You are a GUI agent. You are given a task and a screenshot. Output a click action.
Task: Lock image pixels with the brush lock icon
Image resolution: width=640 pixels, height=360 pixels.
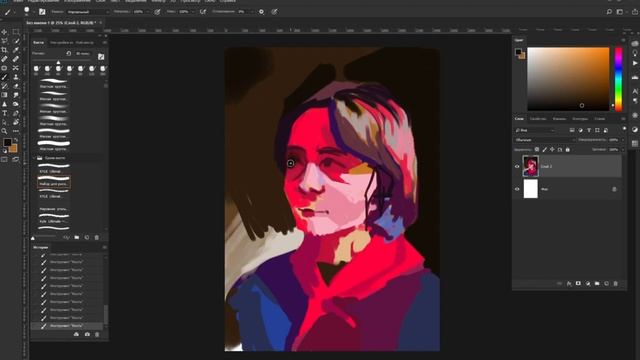click(544, 150)
